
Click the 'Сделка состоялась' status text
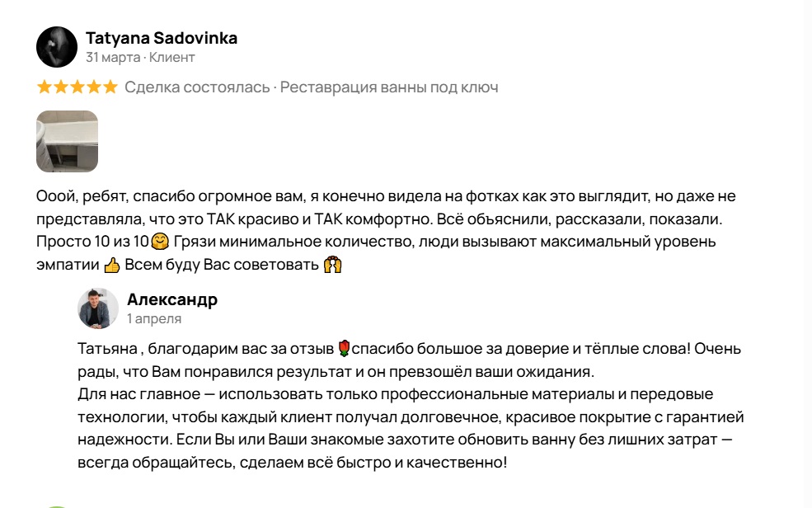pyautogui.click(x=198, y=87)
